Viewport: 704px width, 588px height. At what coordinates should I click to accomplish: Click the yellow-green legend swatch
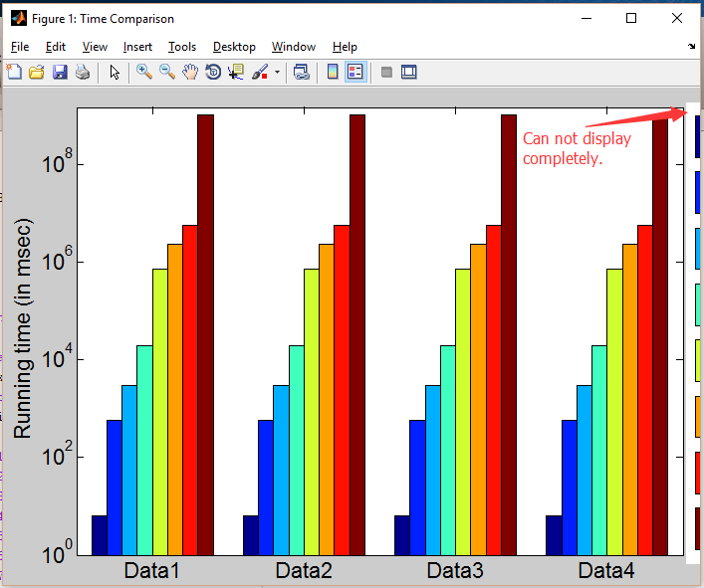click(698, 360)
